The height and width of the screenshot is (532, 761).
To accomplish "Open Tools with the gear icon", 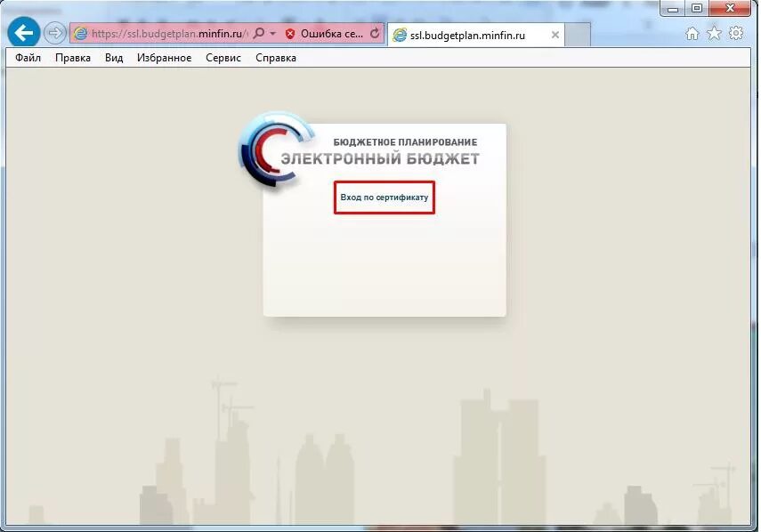I will coord(736,33).
